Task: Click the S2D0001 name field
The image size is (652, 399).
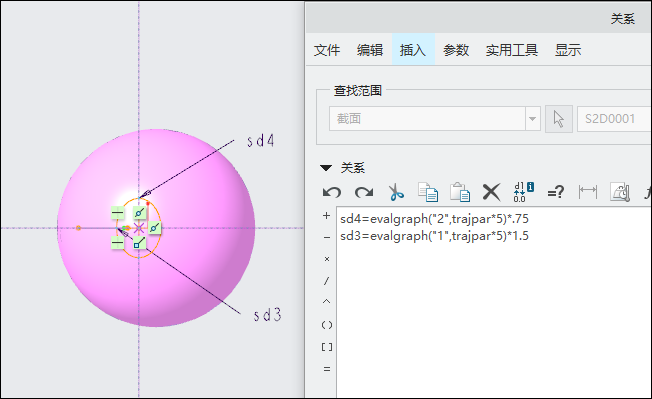Action: 615,119
